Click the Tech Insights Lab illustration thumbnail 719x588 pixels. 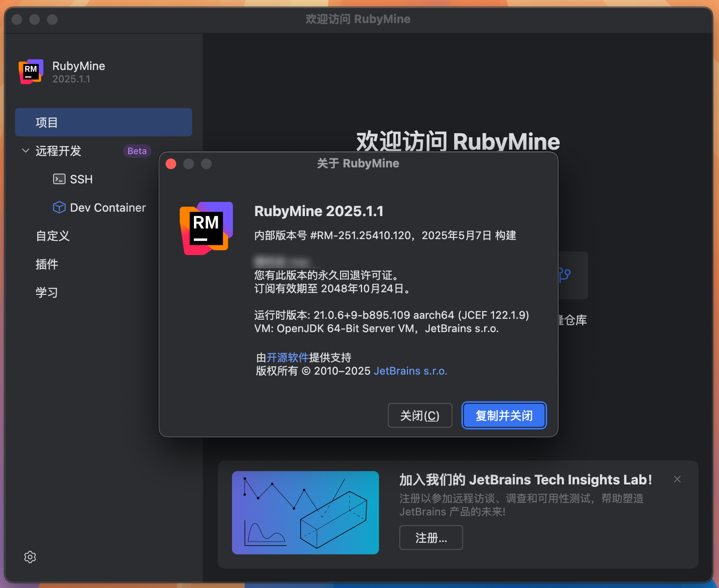pos(305,513)
